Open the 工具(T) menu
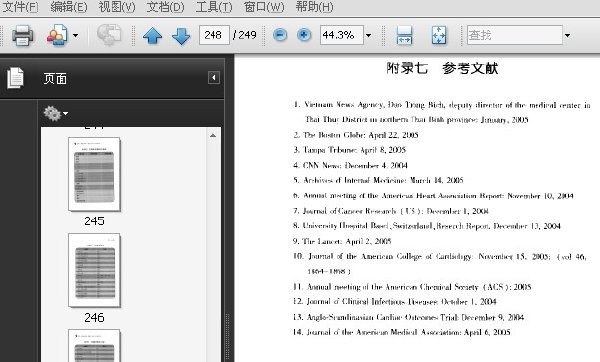 pos(214,7)
